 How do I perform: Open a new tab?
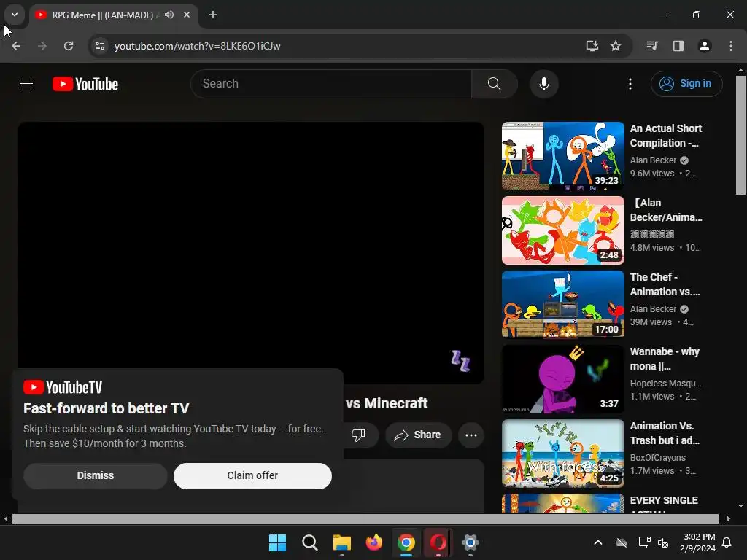pyautogui.click(x=213, y=15)
